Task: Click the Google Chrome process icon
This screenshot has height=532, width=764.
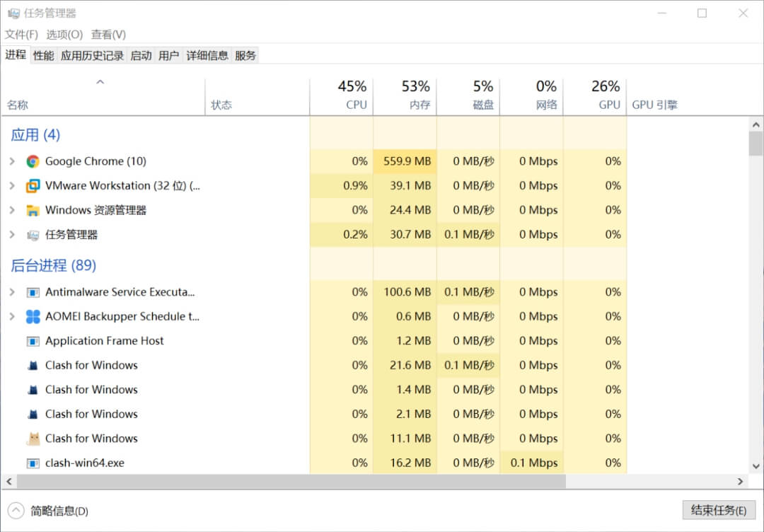Action: (33, 161)
